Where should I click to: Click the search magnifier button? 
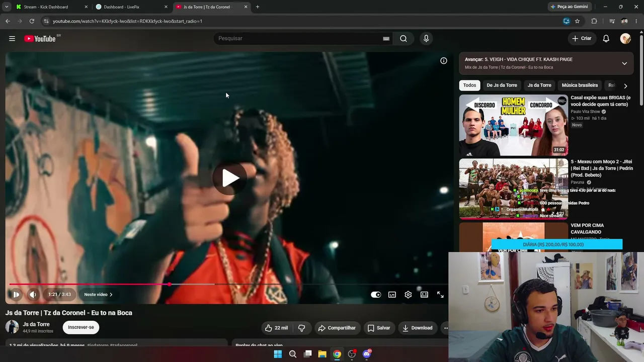pos(404,39)
